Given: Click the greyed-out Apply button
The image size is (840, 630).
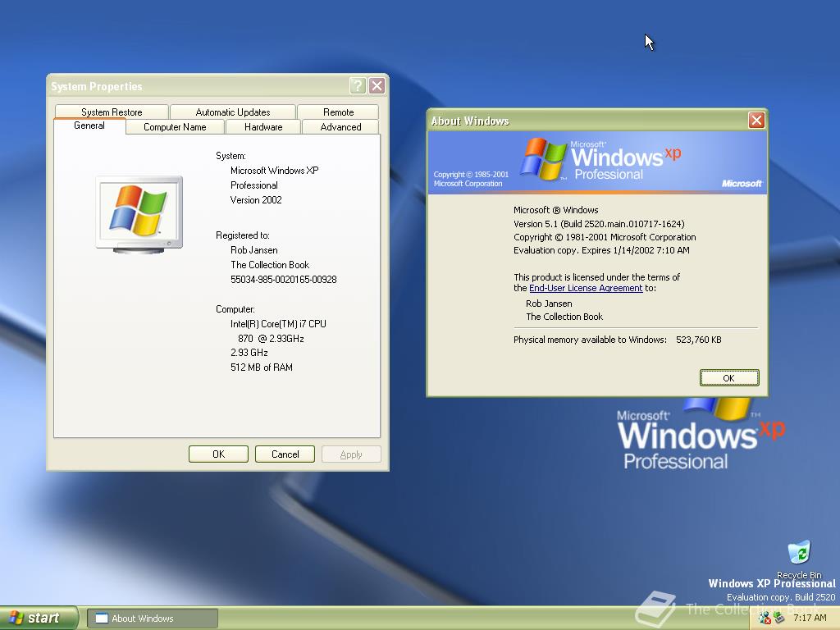Looking at the screenshot, I should [351, 454].
